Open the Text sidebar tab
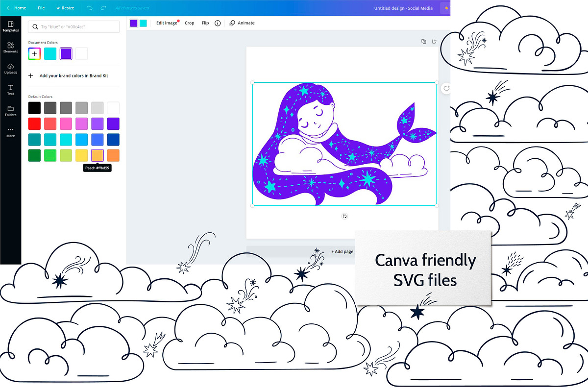588x392 pixels. [10, 90]
